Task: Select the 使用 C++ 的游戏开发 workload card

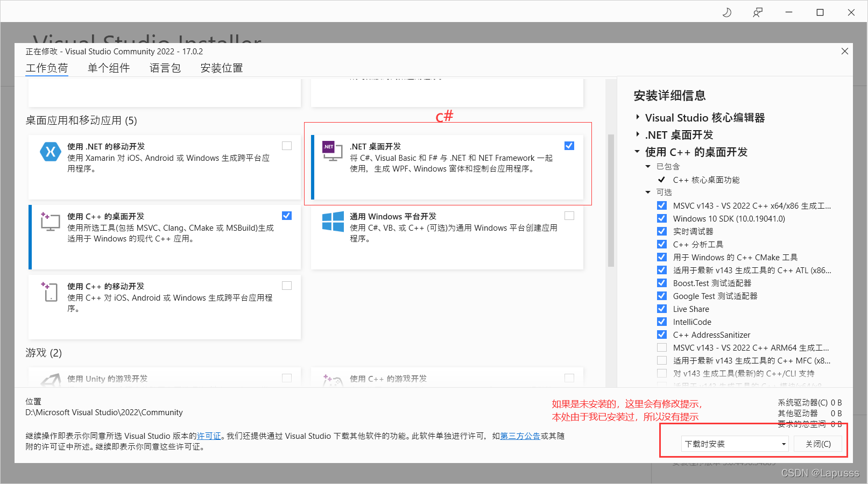Action: click(447, 378)
